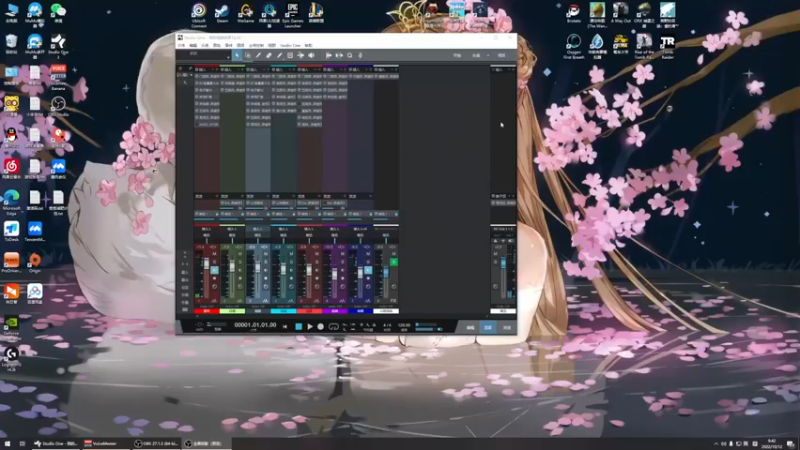
Task: Select the Eraser tool in toolbar
Action: (x=269, y=55)
